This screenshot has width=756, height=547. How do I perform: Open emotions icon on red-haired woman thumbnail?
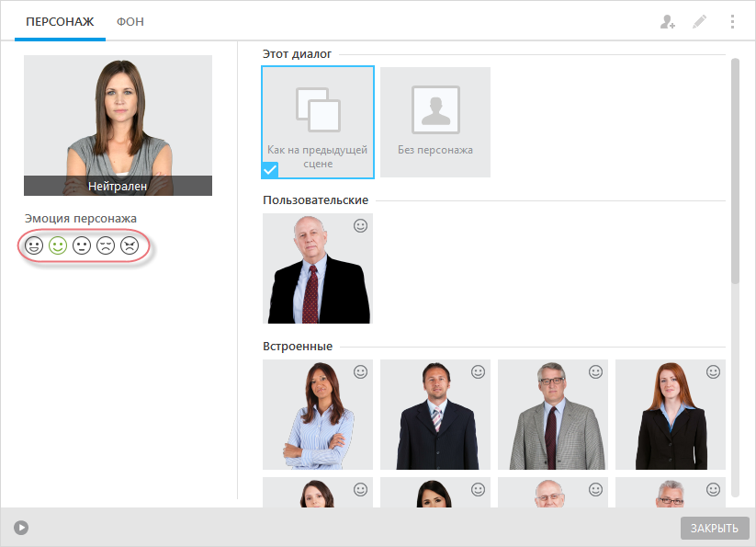point(714,372)
